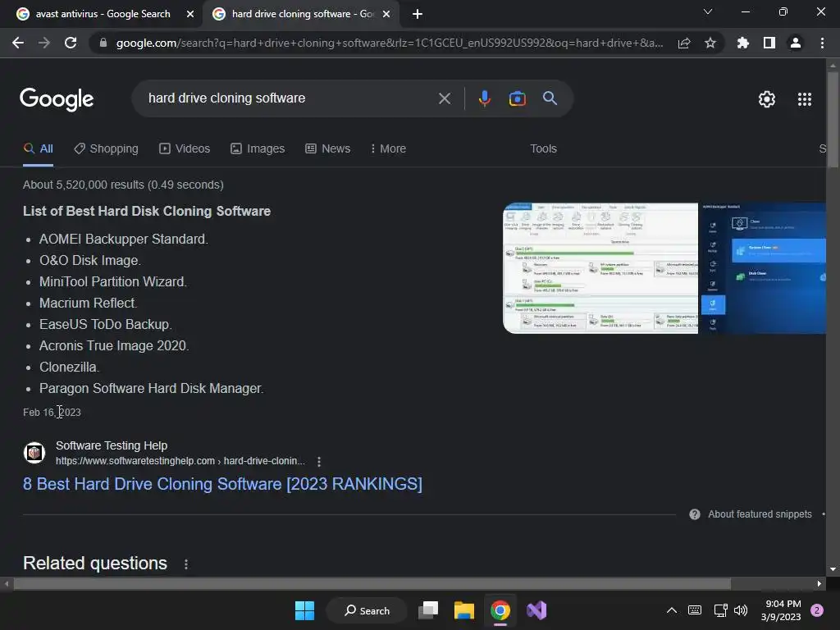Switch to Videos results
The width and height of the screenshot is (840, 630).
[x=185, y=149]
